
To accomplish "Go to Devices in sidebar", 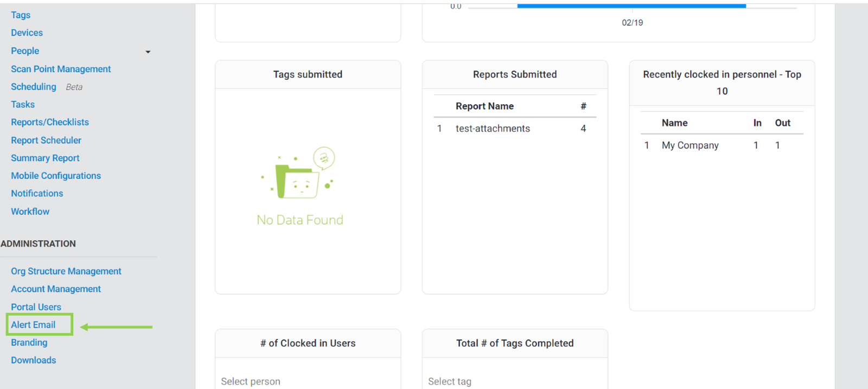I will (x=27, y=33).
